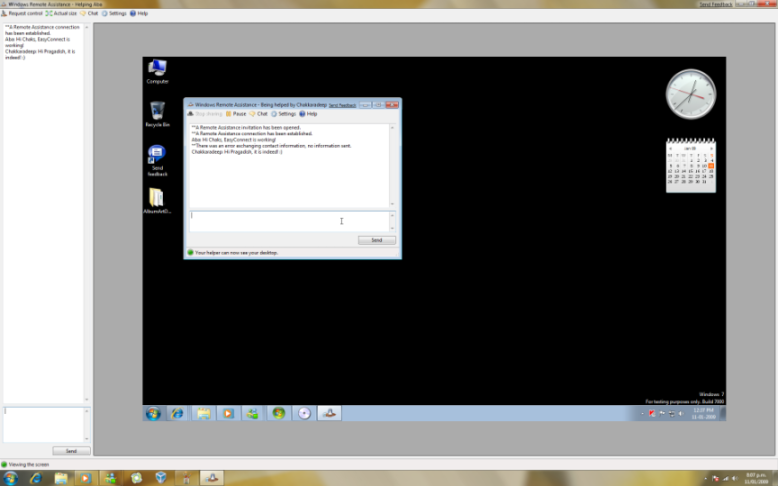Click the clock gadget on remote desktop

point(691,94)
